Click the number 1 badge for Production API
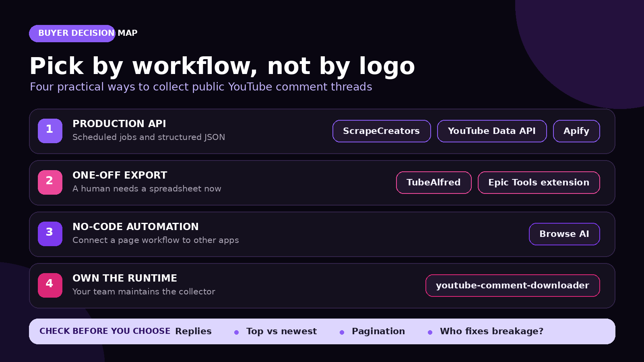This screenshot has height=362, width=644. coord(50,131)
